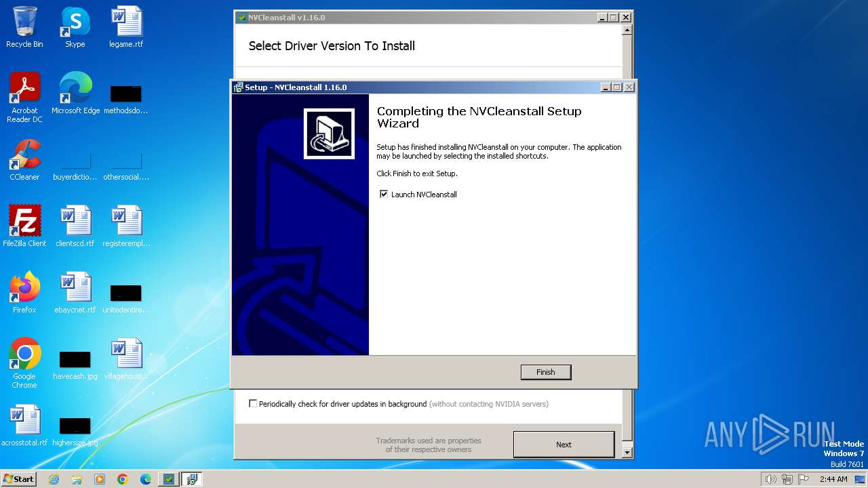Open Edge from the taskbar

[x=146, y=479]
